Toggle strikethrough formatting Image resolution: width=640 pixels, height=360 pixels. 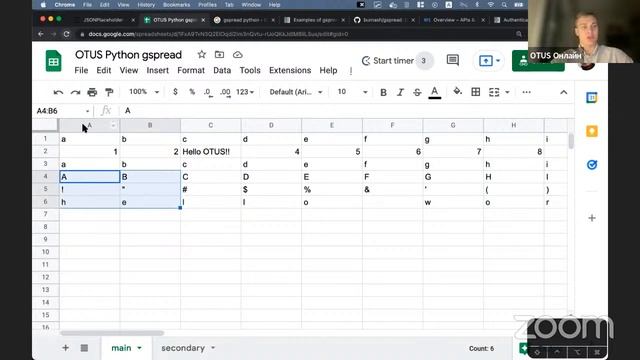click(x=417, y=93)
